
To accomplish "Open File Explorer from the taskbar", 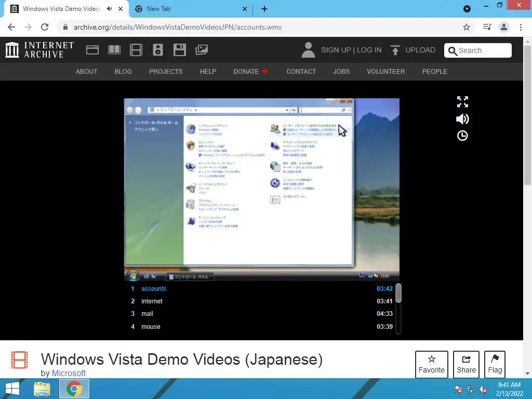I will (42, 389).
